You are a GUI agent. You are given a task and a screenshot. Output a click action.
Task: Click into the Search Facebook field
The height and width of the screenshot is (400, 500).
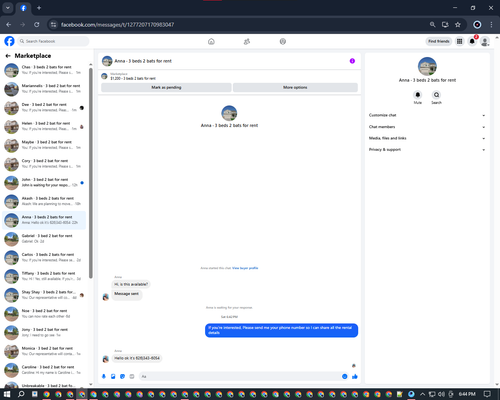coord(53,41)
